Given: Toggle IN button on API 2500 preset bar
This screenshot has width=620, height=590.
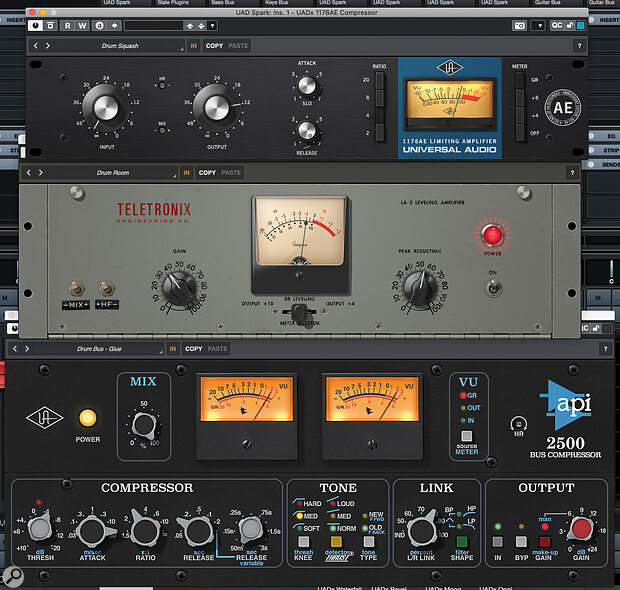Looking at the screenshot, I should [173, 349].
